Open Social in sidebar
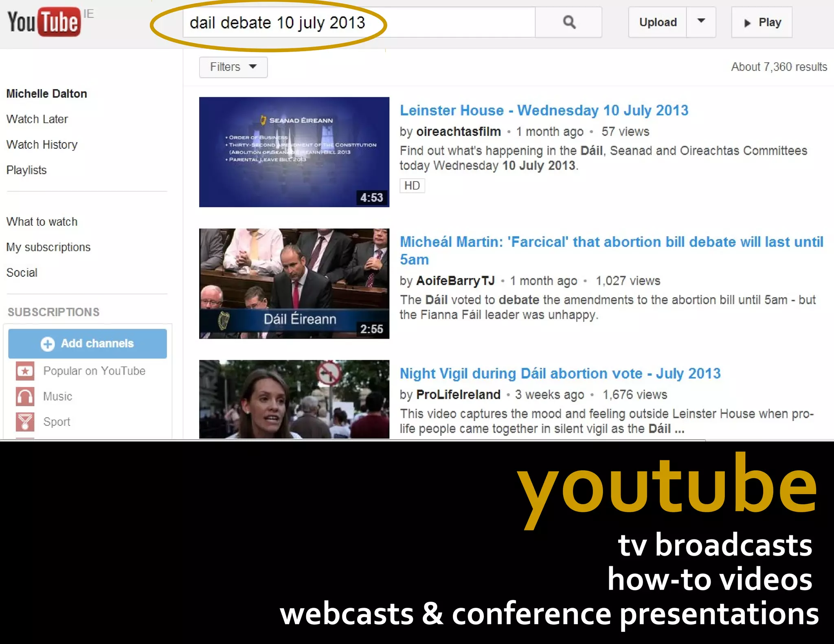 pos(22,273)
